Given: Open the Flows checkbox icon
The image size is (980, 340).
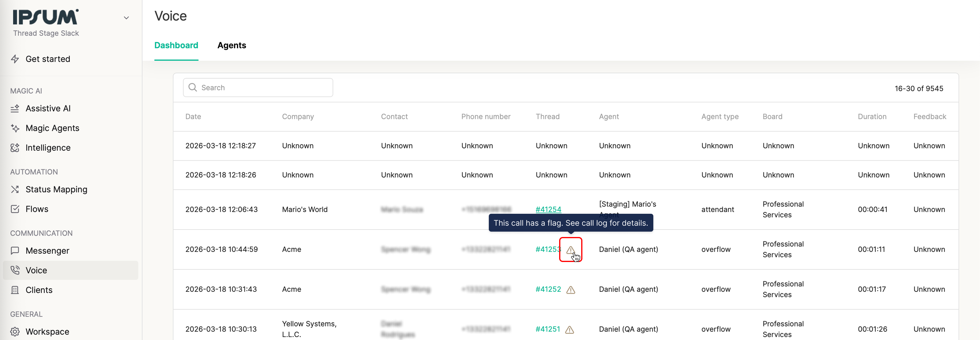Looking at the screenshot, I should 15,209.
